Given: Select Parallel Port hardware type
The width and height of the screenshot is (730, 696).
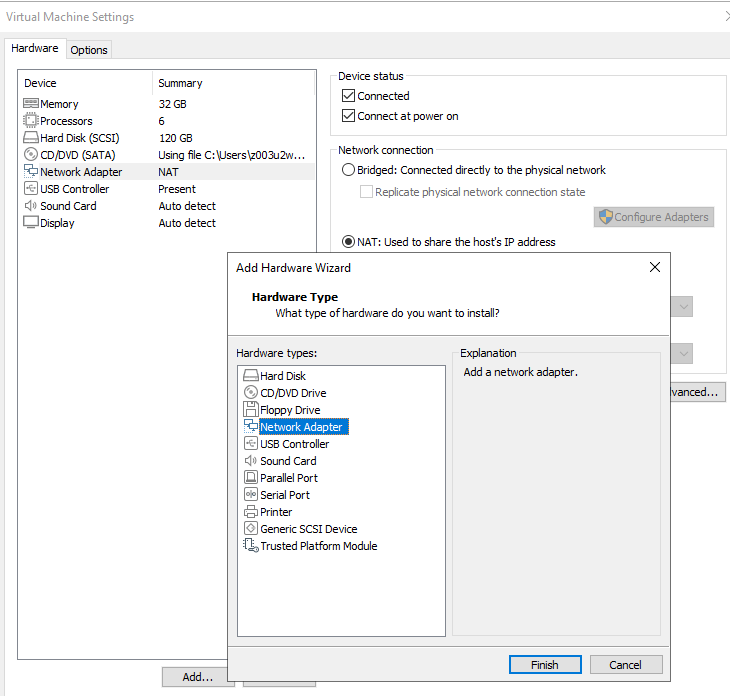Looking at the screenshot, I should pyautogui.click(x=290, y=478).
